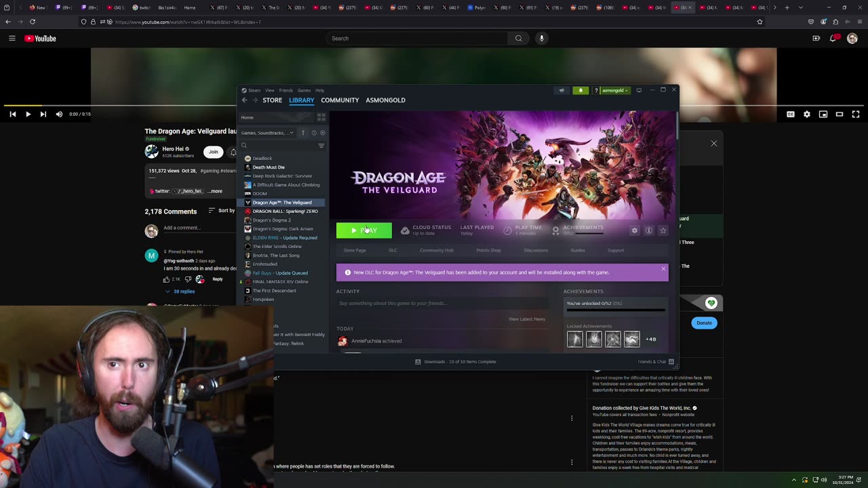Toggle YouTube miniplayer mode

tap(823, 114)
